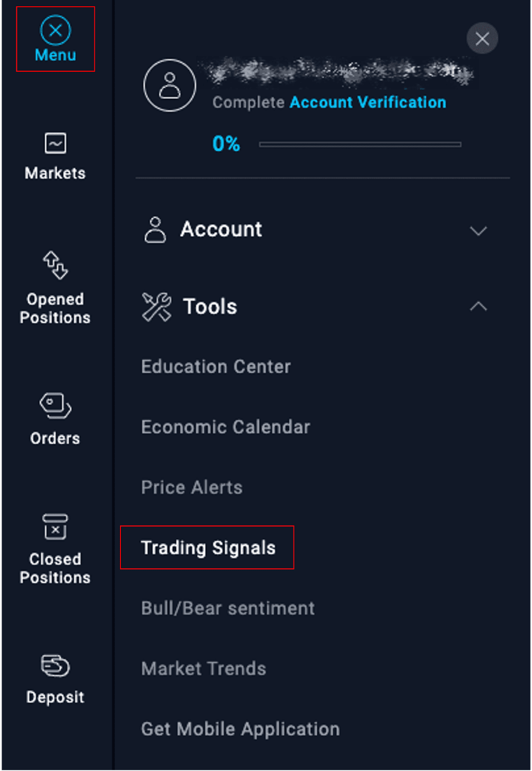Click the Account person icon
Image resolution: width=532 pixels, height=771 pixels.
pyautogui.click(x=155, y=229)
